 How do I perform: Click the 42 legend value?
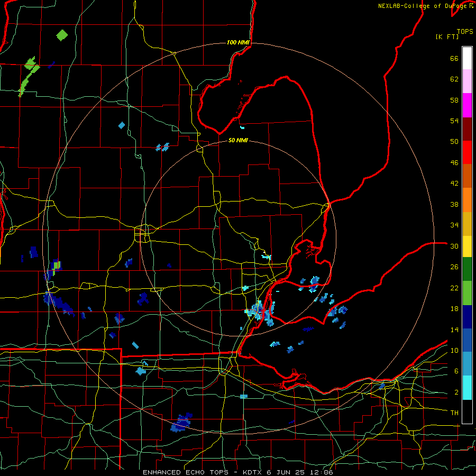click(x=454, y=184)
